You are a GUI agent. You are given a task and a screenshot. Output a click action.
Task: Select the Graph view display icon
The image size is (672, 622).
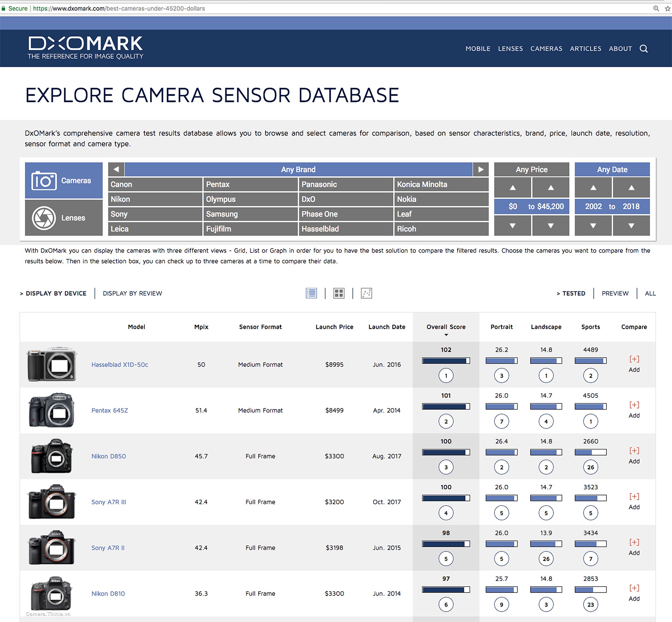point(367,293)
